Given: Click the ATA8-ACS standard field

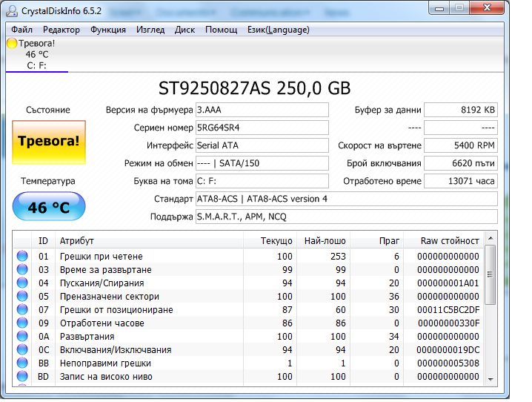Looking at the screenshot, I should [x=347, y=199].
